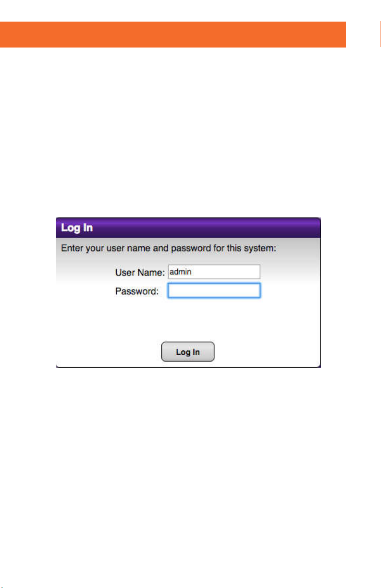Image resolution: width=381 pixels, height=588 pixels.
Task: Click the blank space right of the Log In button
Action: point(267,352)
